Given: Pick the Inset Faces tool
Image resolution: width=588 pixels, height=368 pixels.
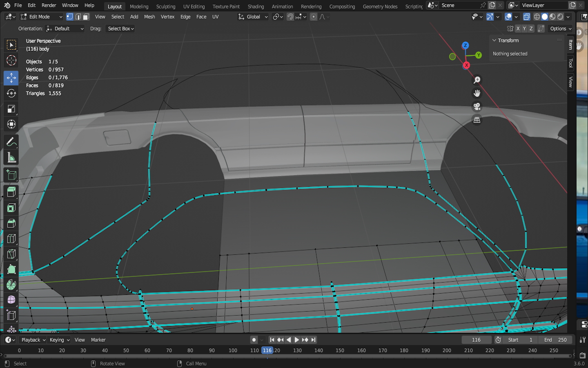Looking at the screenshot, I should [11, 208].
